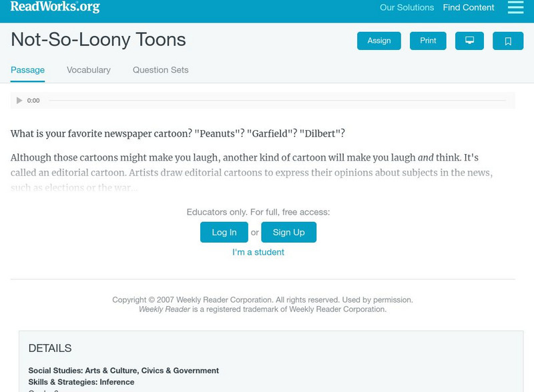The width and height of the screenshot is (534, 392).
Task: Click the Print button
Action: [428, 41]
